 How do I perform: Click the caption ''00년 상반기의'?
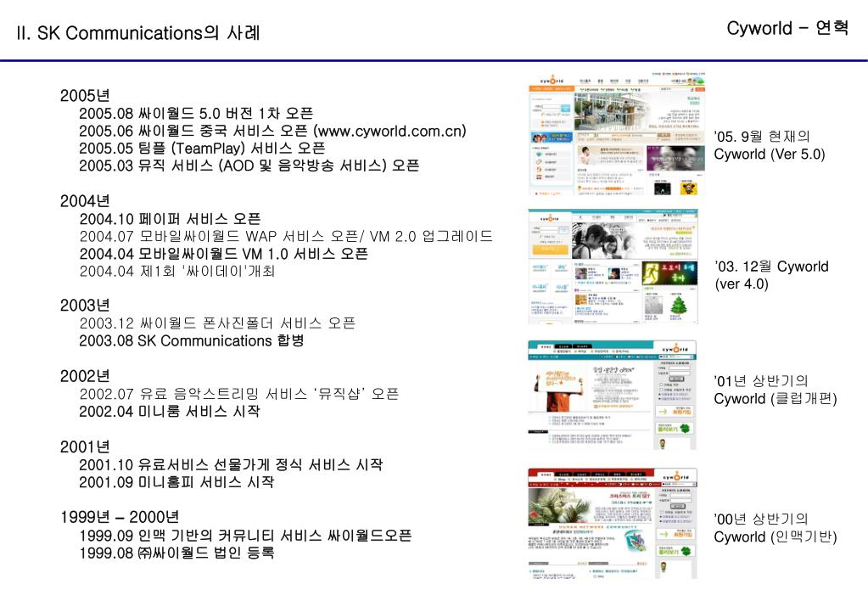click(x=760, y=519)
